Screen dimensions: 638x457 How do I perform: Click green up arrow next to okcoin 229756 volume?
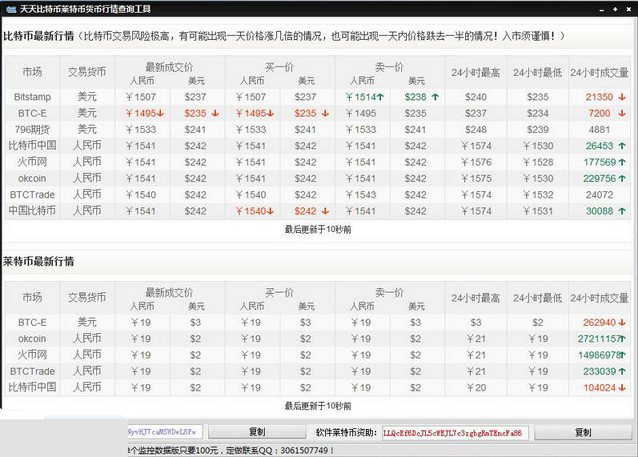pyautogui.click(x=622, y=178)
